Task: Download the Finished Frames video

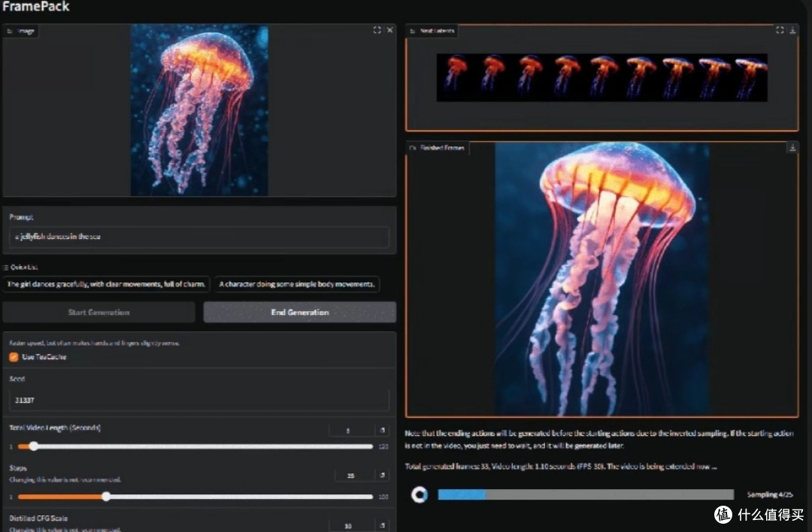Action: [x=792, y=147]
